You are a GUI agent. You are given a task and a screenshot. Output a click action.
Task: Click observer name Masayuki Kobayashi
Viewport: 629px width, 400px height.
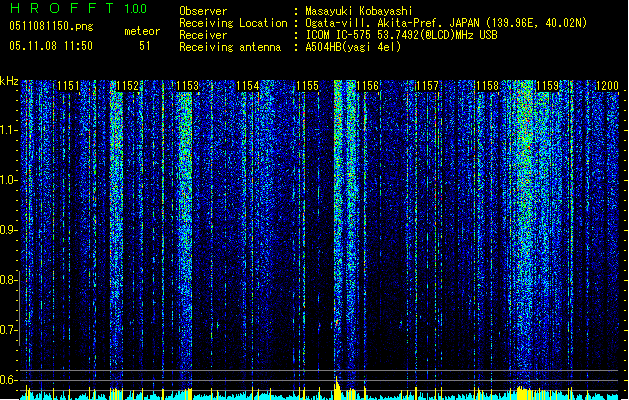coord(359,11)
